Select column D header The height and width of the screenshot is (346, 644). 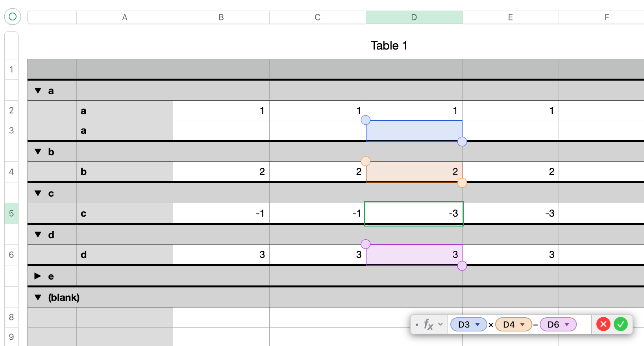click(x=414, y=17)
